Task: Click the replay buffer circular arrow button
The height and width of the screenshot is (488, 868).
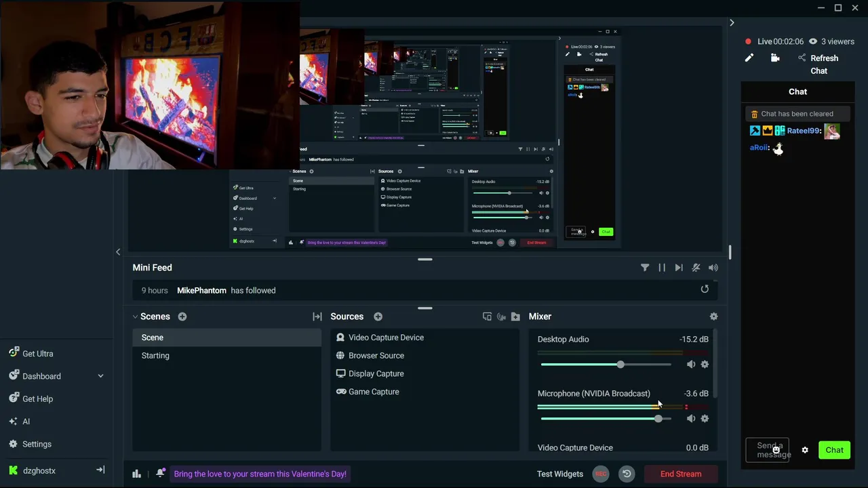Action: point(627,474)
